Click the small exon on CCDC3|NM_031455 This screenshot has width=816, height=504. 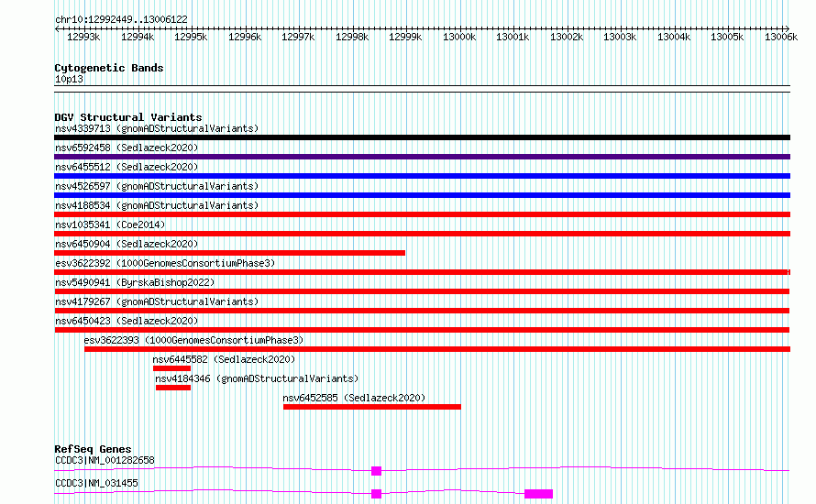376,494
